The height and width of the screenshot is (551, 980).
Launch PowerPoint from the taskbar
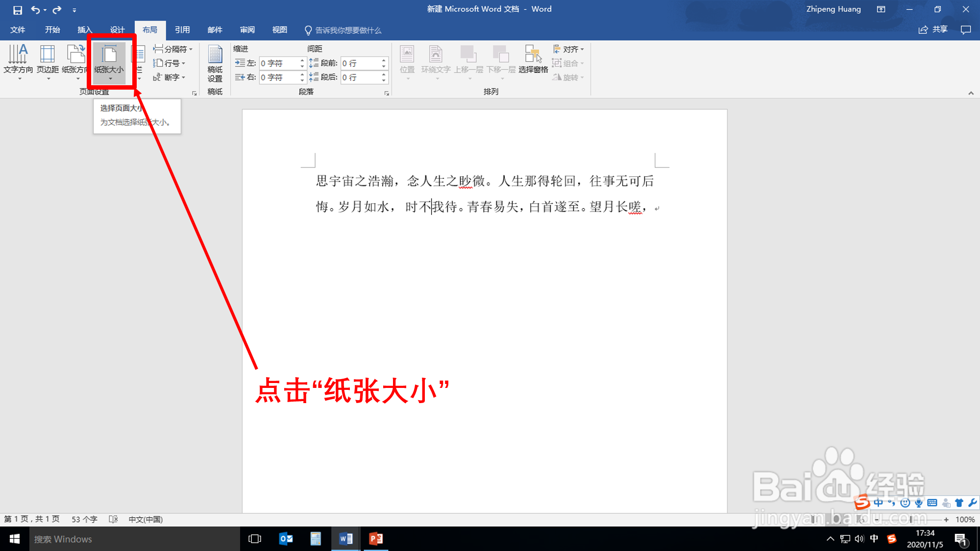click(376, 539)
